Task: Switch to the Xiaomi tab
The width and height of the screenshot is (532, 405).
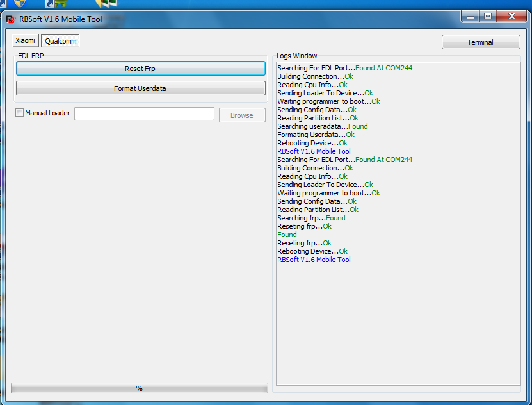Action: tap(26, 40)
